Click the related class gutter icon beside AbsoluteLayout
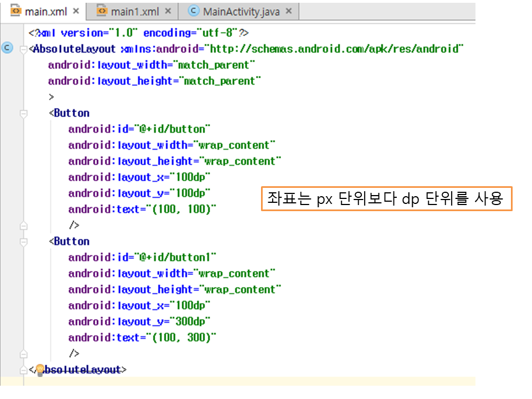Viewport: 532px width, 399px height. point(7,48)
